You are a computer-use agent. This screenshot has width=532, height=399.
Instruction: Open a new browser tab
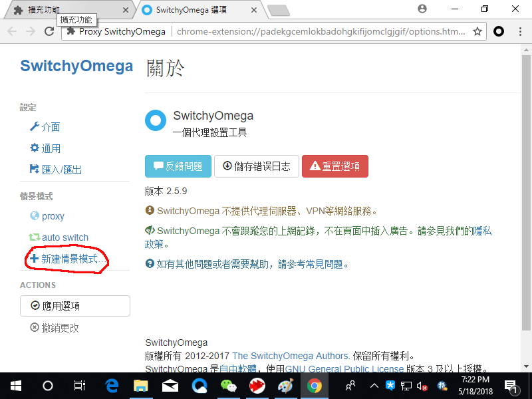[x=279, y=11]
